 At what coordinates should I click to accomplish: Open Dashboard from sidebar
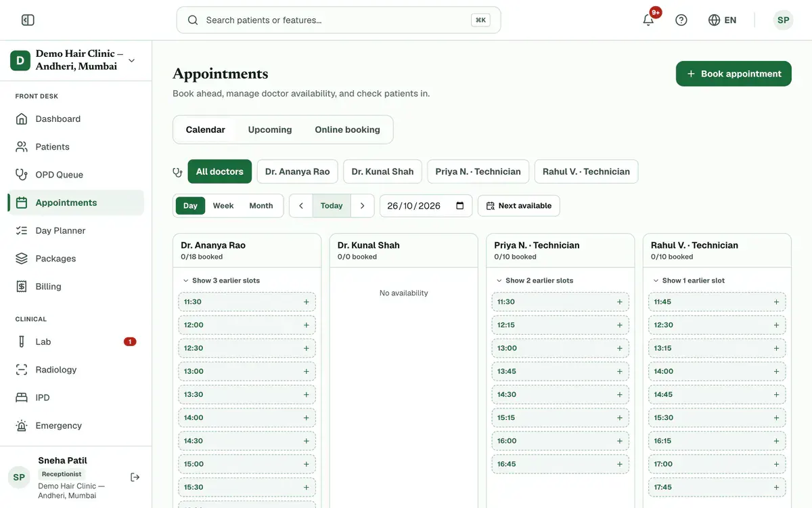[x=76, y=119]
